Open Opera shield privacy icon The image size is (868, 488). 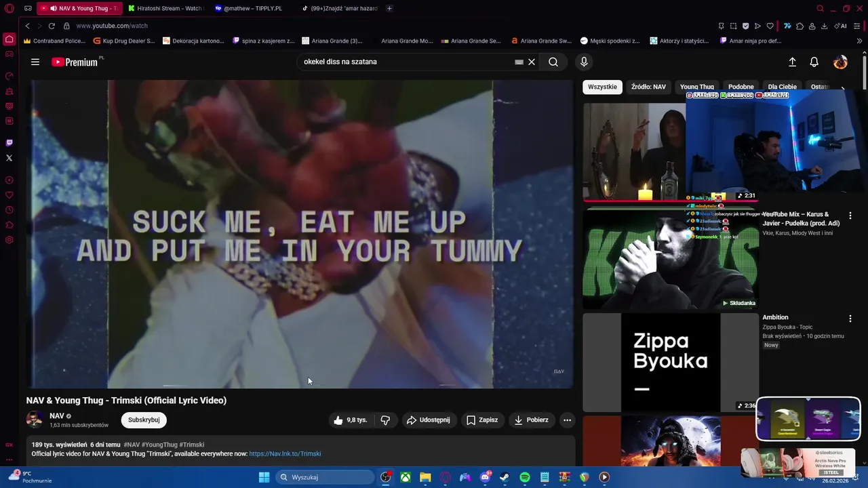click(745, 26)
